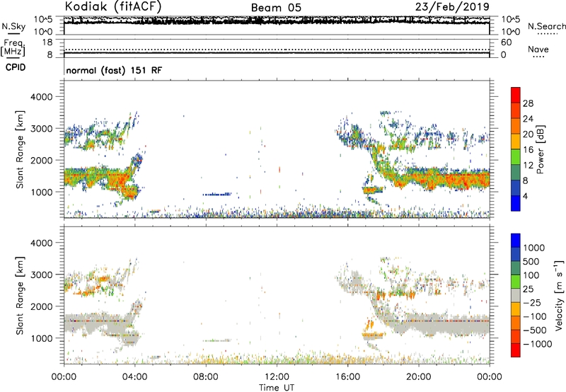
Task: Select the "12:00" time axis tick
Action: [x=277, y=377]
